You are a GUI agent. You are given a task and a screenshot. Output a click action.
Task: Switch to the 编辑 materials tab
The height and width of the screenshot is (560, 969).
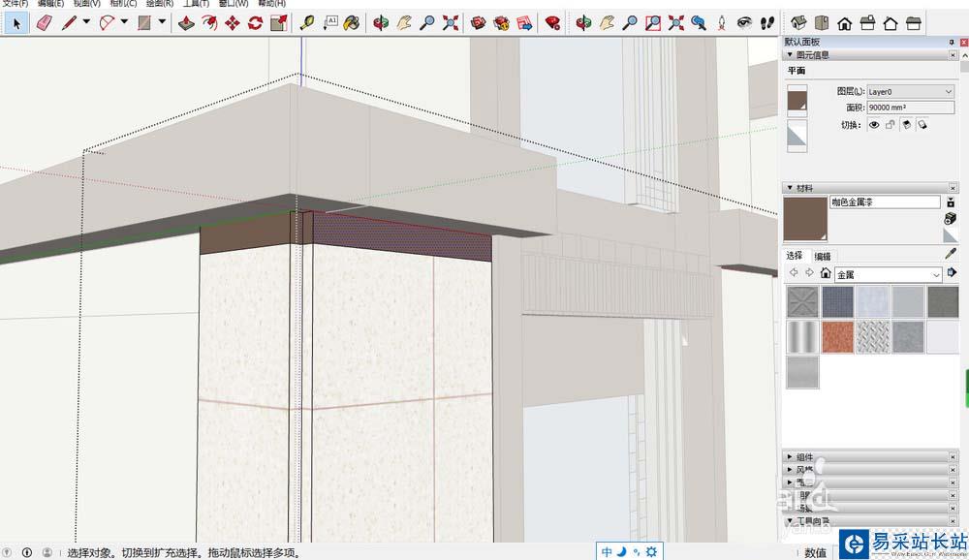(x=822, y=256)
